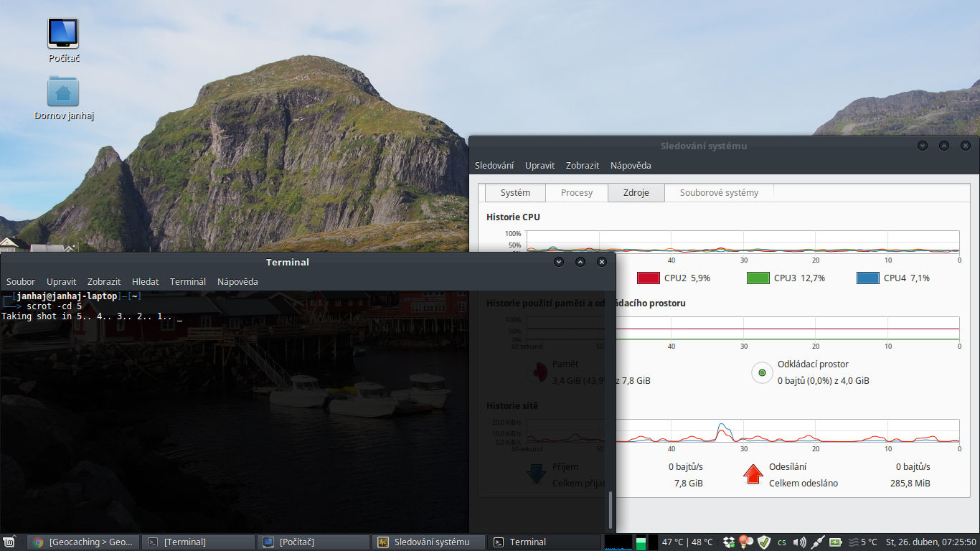
Task: Open the Upravit menu in Terminal
Action: [61, 281]
